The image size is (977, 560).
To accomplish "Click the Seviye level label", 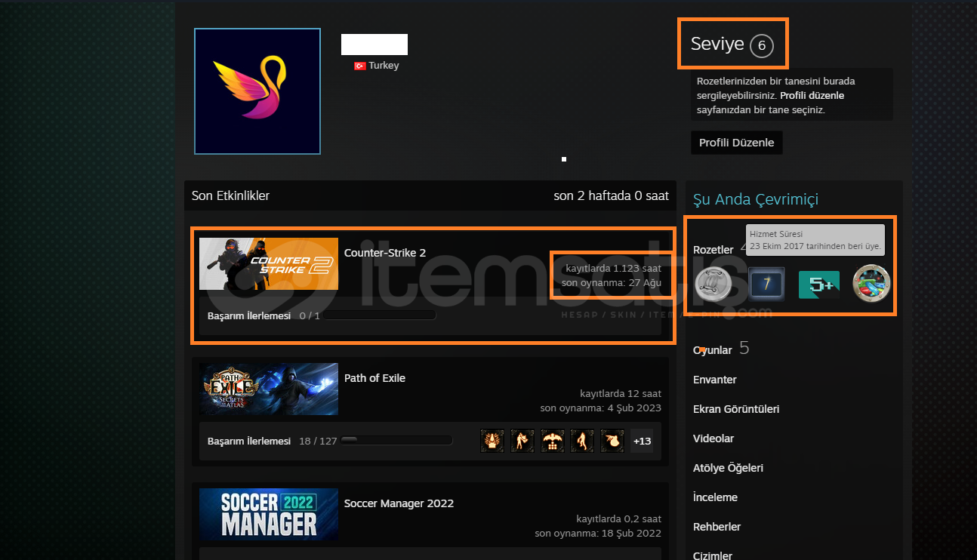I will tap(717, 44).
